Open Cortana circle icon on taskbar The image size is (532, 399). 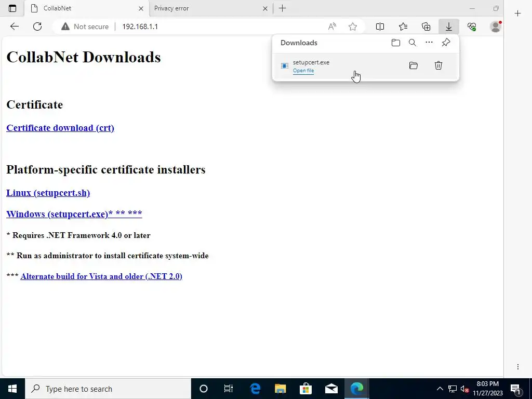[x=204, y=389]
